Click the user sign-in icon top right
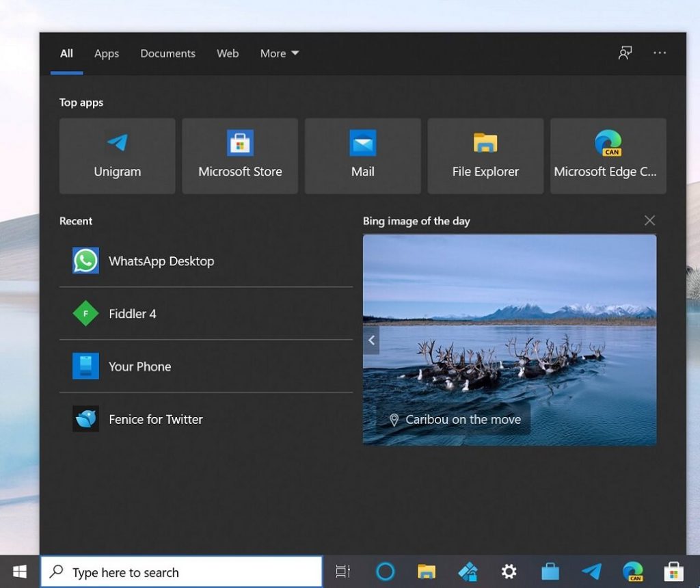Image resolution: width=700 pixels, height=588 pixels. click(625, 53)
